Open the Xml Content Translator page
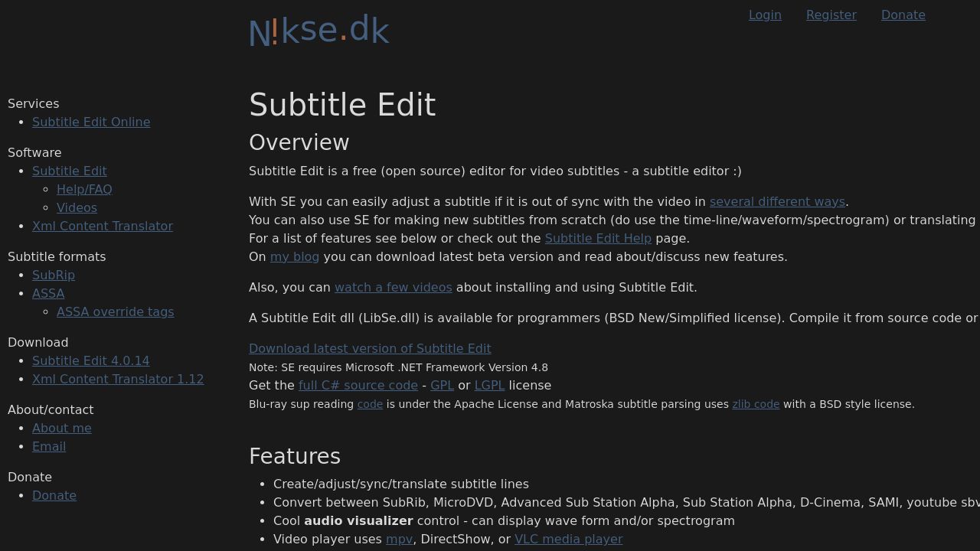The height and width of the screenshot is (551, 980). coord(103,226)
